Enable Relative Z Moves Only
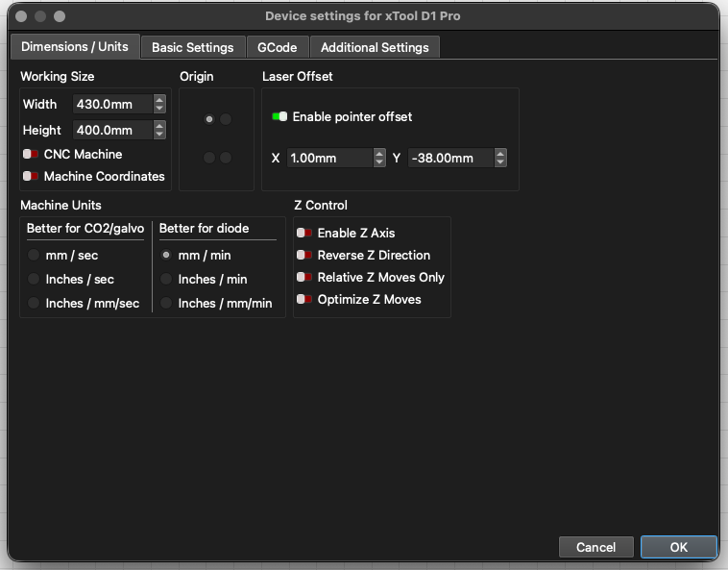Screen dimensions: 728x570 tap(304, 277)
